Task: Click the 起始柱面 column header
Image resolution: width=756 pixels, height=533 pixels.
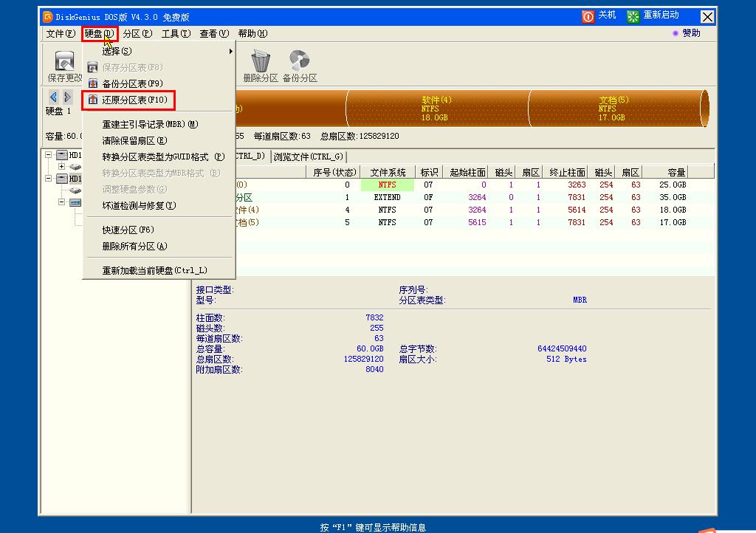Action: coord(467,172)
